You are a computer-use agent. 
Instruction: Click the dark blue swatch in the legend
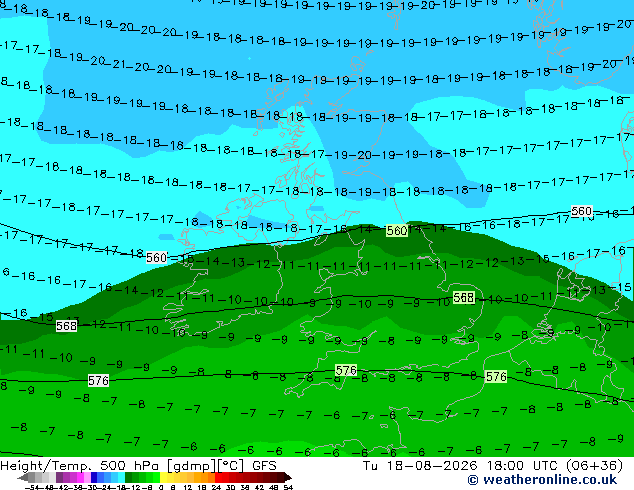click(94, 478)
